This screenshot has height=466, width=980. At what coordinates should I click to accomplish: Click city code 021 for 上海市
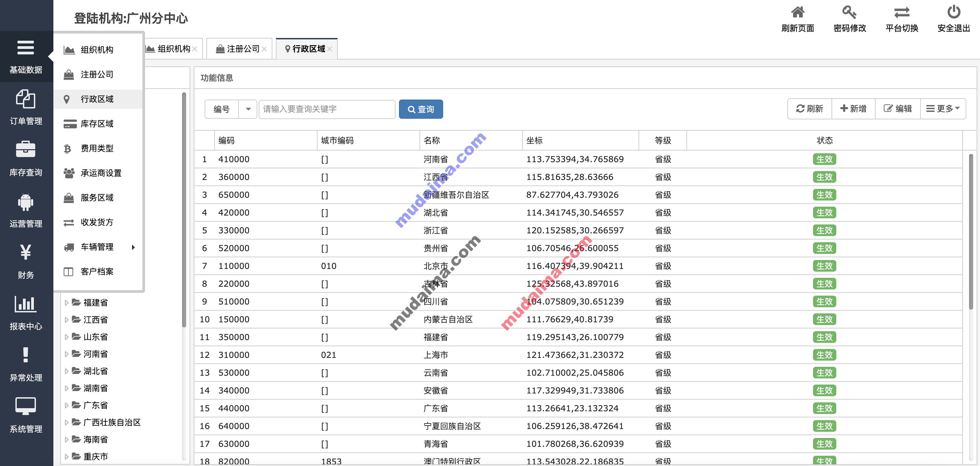[328, 355]
